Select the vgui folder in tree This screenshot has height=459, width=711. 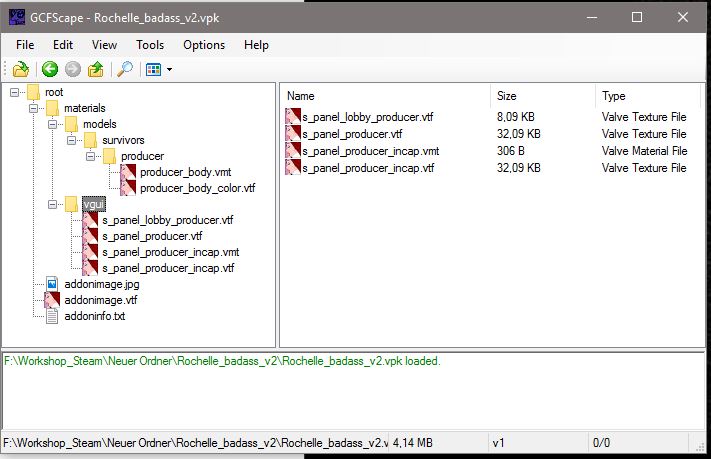pos(94,205)
